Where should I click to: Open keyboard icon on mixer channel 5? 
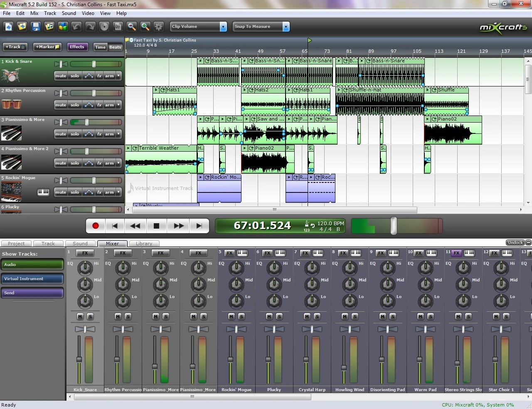(242, 253)
